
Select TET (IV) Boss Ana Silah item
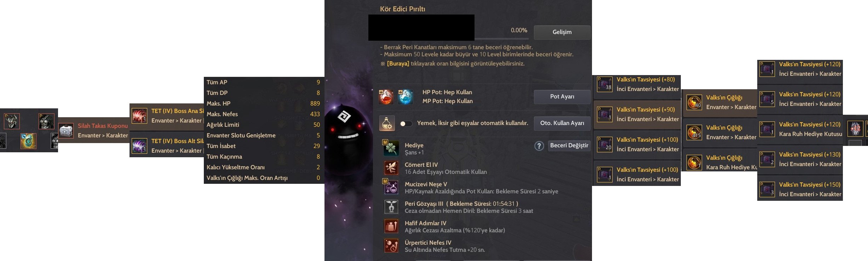coord(167,115)
